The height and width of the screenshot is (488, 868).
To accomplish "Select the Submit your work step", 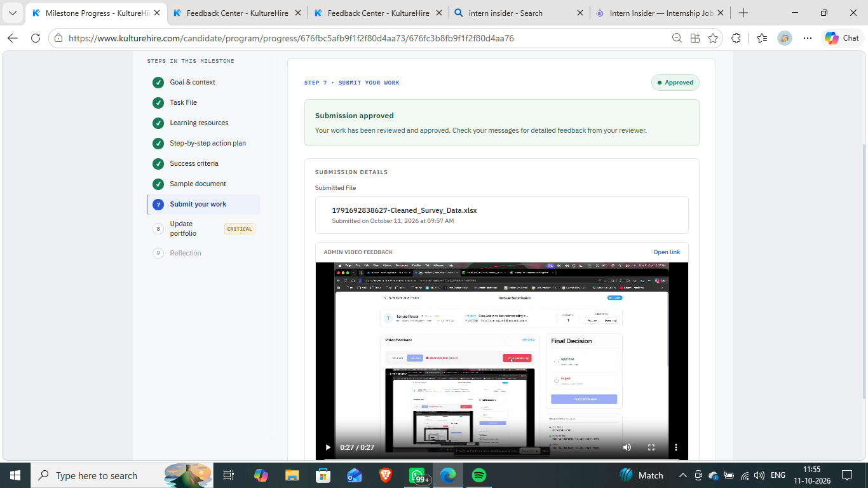I will pos(203,205).
